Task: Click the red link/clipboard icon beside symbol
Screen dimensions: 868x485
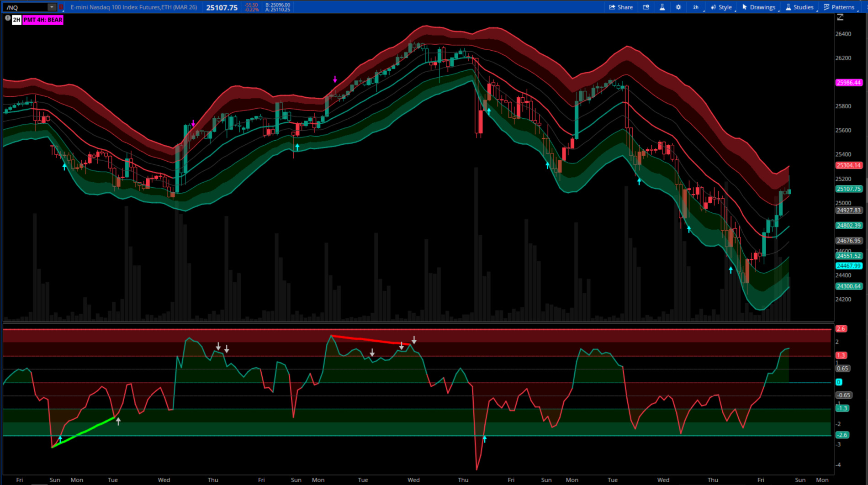Action: point(61,7)
